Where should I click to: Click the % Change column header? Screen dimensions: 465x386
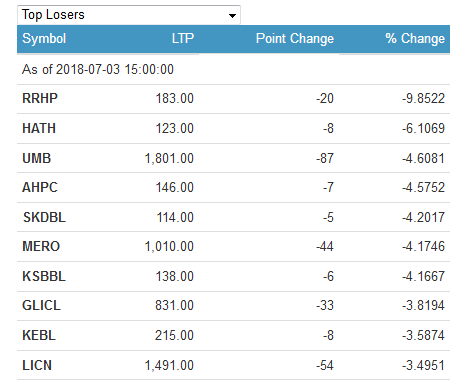[x=415, y=39]
